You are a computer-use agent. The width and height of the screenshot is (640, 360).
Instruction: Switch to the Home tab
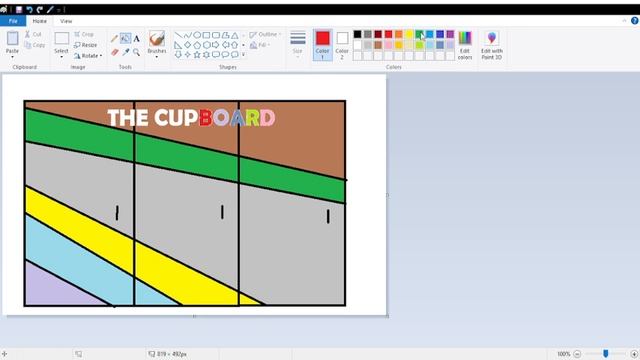(x=40, y=21)
